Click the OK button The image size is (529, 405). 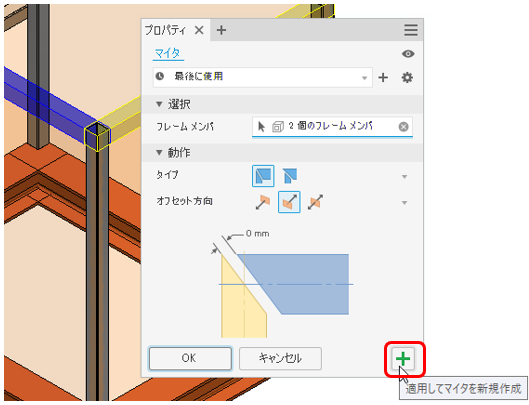(x=190, y=358)
